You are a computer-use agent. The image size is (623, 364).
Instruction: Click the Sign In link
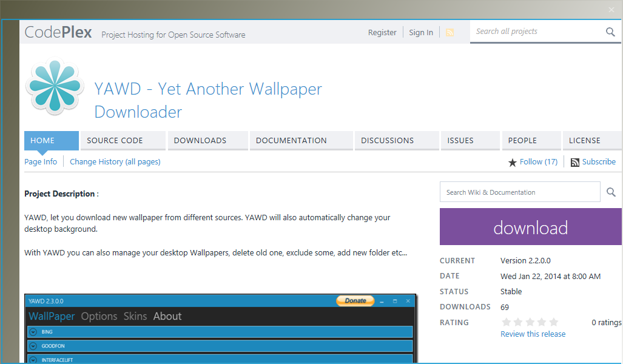click(421, 33)
